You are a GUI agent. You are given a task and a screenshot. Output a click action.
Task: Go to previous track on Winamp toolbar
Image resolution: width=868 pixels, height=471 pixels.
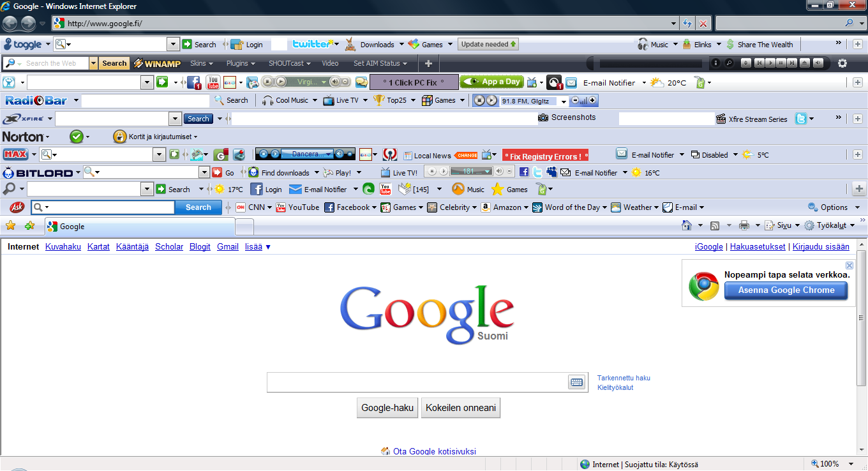coord(759,63)
